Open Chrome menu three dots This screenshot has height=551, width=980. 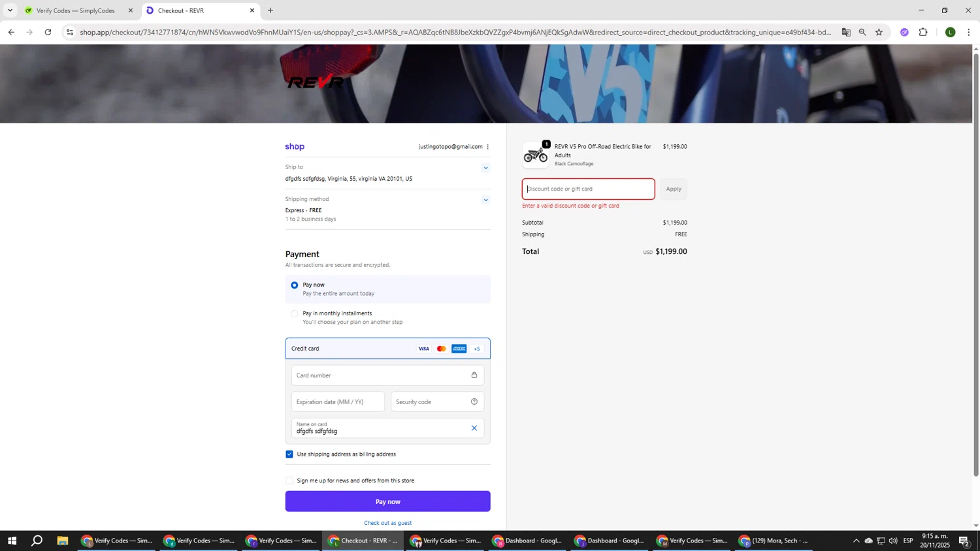(969, 32)
